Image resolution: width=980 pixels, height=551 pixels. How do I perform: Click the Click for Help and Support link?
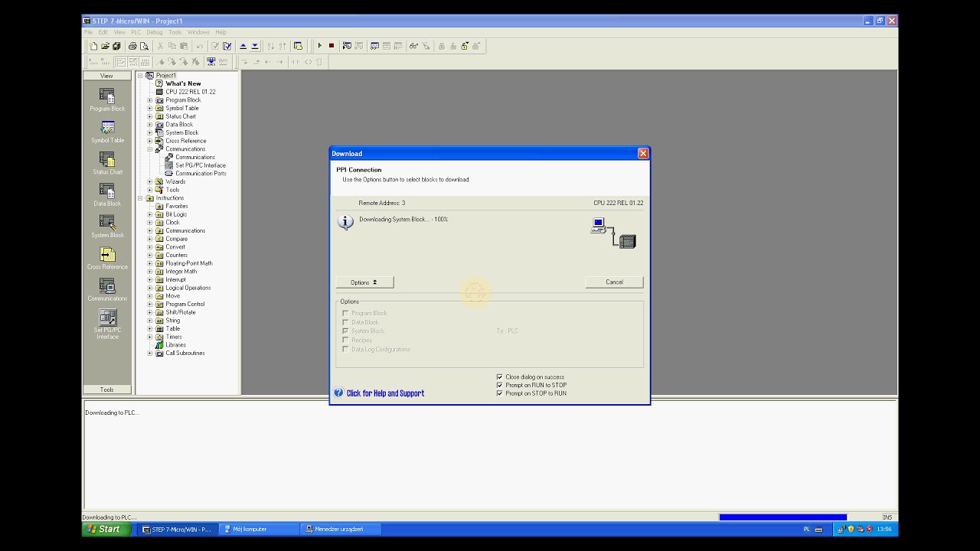point(385,393)
